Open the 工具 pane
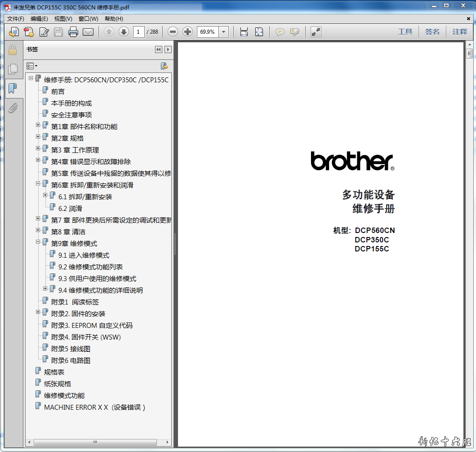This screenshot has height=452, width=476. [x=405, y=32]
